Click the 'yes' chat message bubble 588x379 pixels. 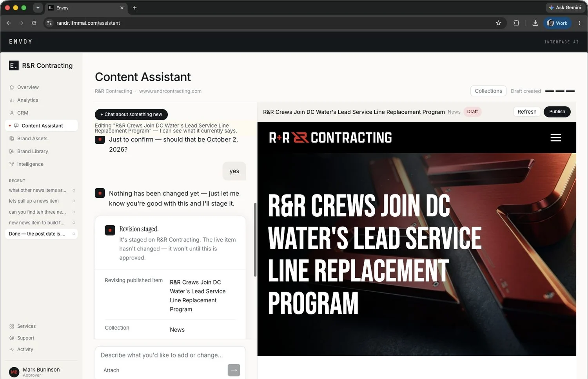[234, 171]
